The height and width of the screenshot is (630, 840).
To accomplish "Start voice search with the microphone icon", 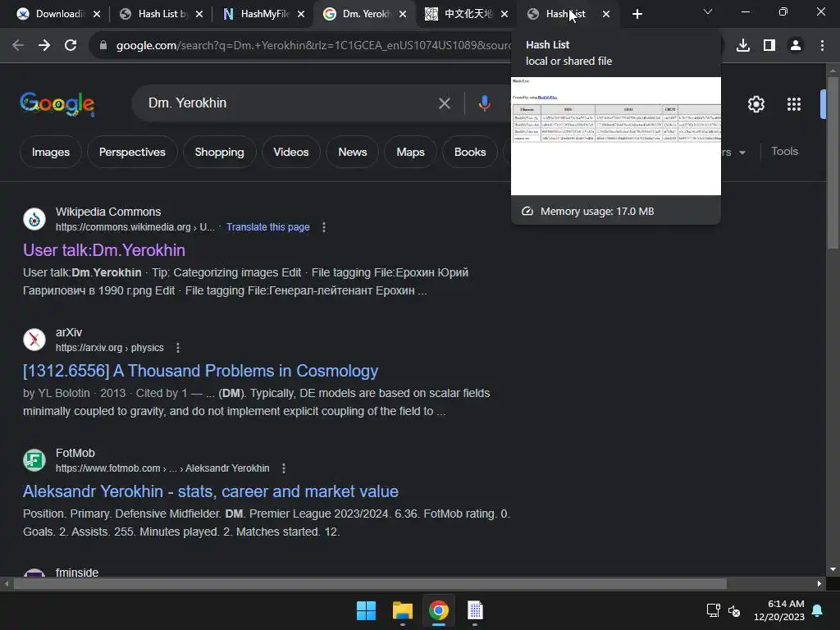I will 484,103.
